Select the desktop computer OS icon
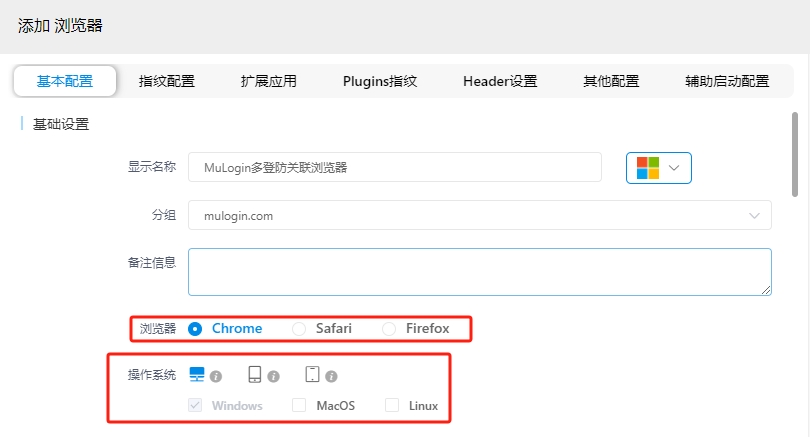This screenshot has width=810, height=437. [x=197, y=374]
